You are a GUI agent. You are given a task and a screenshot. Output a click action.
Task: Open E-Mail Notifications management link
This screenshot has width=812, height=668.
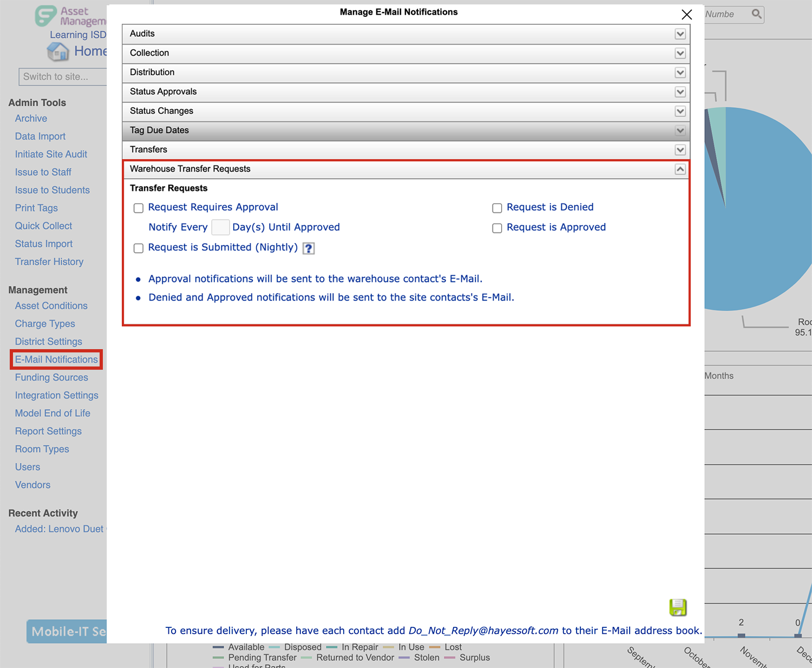pyautogui.click(x=56, y=359)
